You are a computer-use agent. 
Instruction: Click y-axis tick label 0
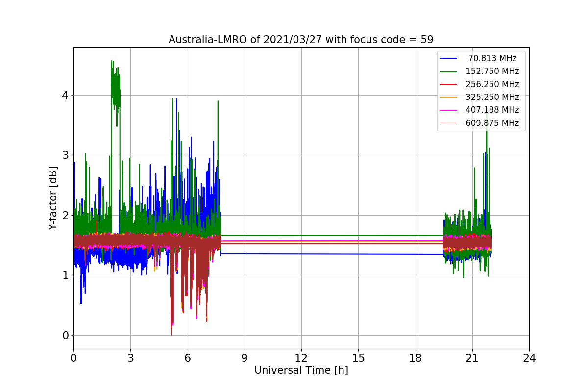64,335
